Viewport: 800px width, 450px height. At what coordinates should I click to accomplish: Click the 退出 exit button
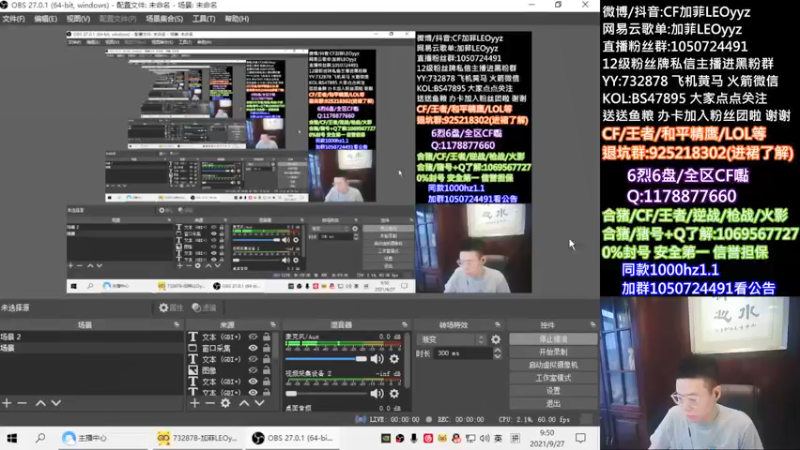click(553, 404)
